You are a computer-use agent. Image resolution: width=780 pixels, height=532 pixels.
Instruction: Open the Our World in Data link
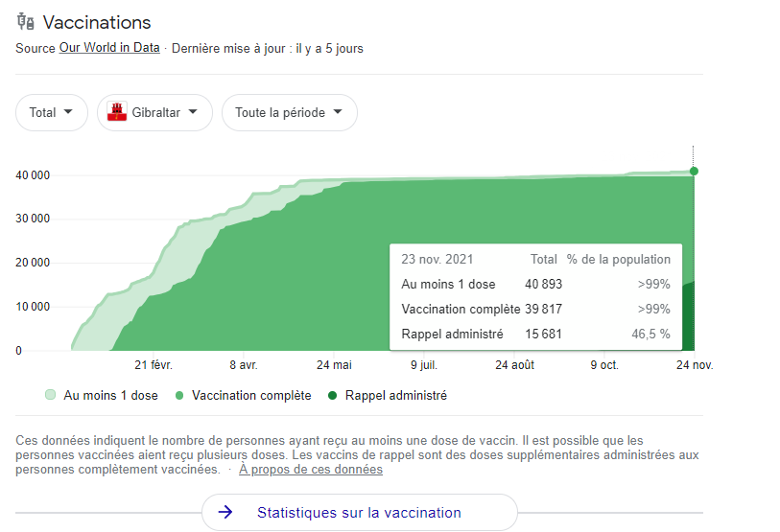point(109,48)
